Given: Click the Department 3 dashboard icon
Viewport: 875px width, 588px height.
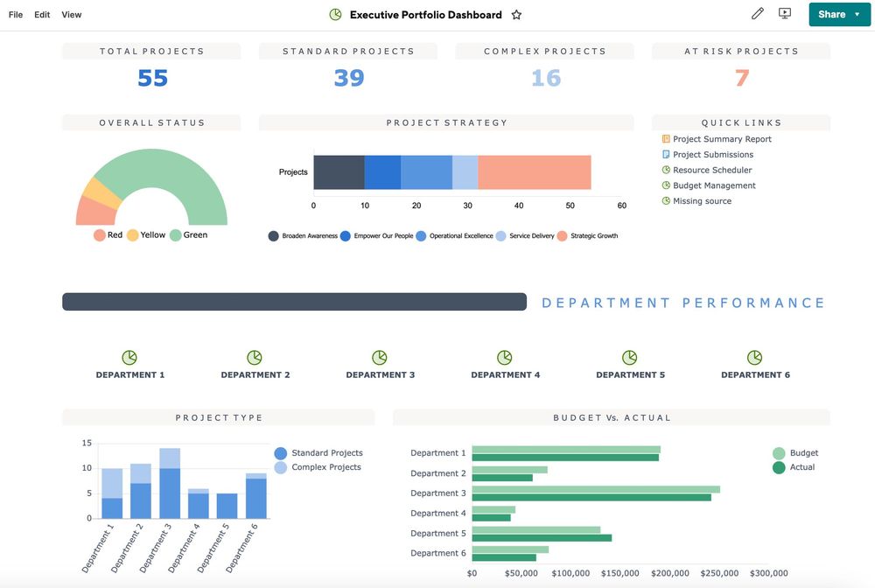Looking at the screenshot, I should (380, 357).
